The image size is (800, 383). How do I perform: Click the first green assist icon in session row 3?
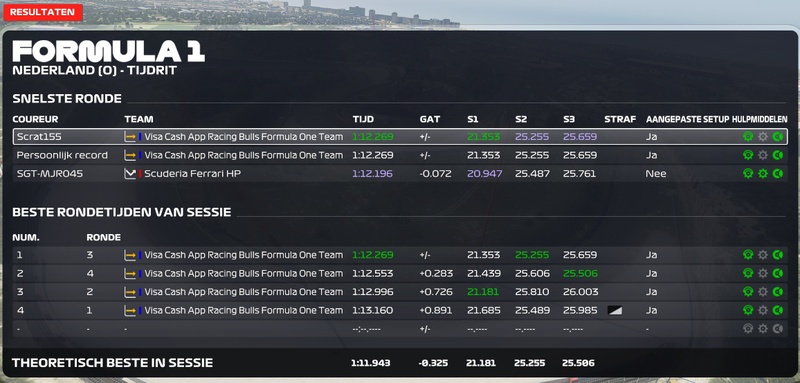[x=748, y=292]
